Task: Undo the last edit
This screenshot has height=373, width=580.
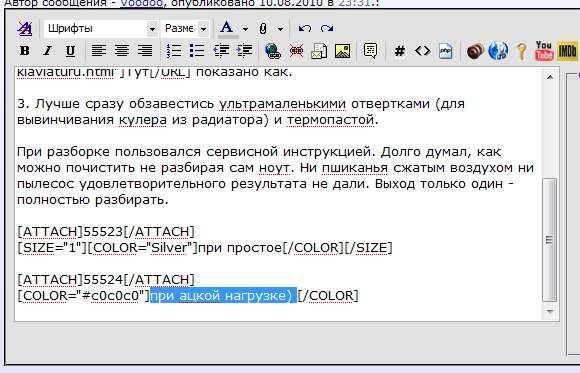Action: pos(304,28)
